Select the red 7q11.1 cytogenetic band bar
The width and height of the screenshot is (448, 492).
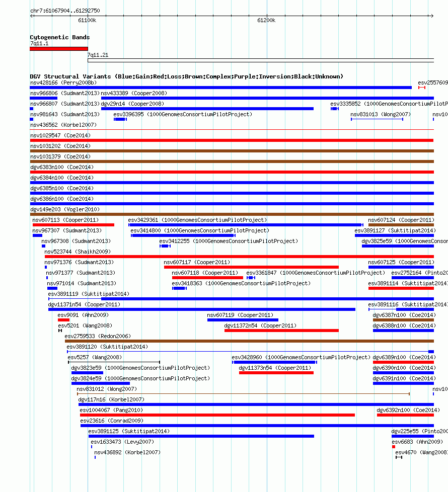59,49
